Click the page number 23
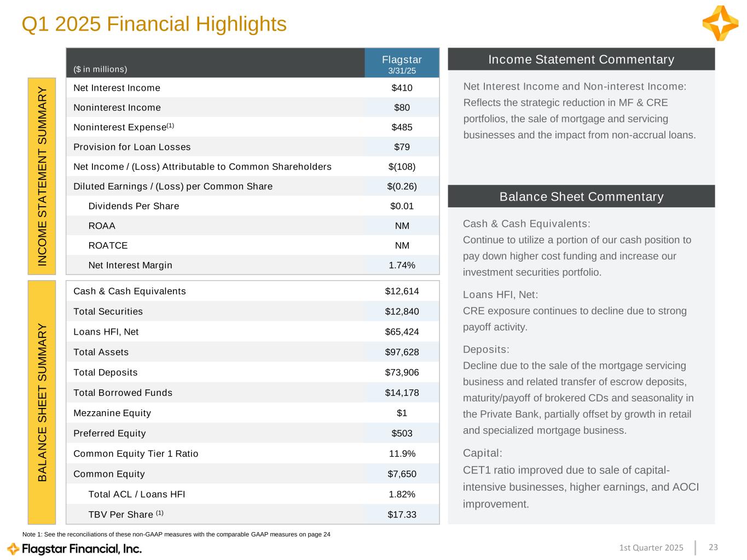Viewport: 747px width, 560px height. (x=713, y=547)
